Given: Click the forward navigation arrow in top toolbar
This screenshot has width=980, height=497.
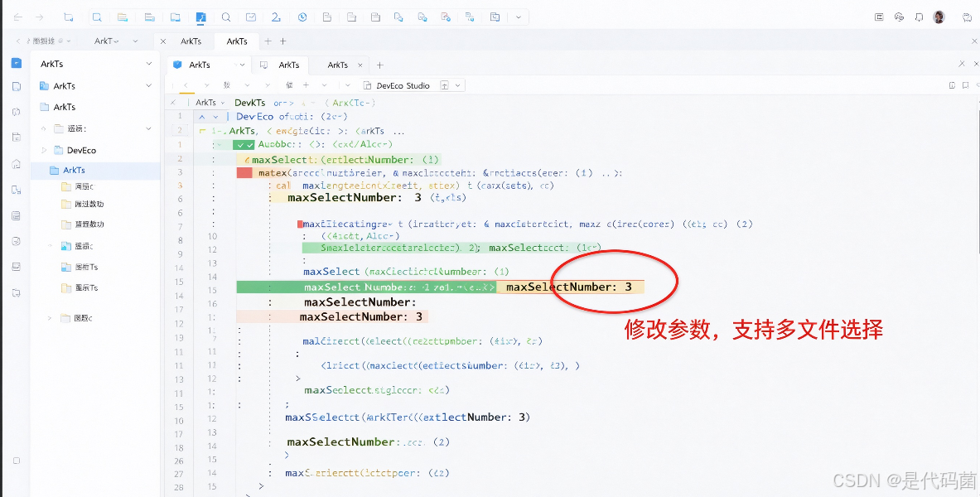Looking at the screenshot, I should click(x=40, y=17).
